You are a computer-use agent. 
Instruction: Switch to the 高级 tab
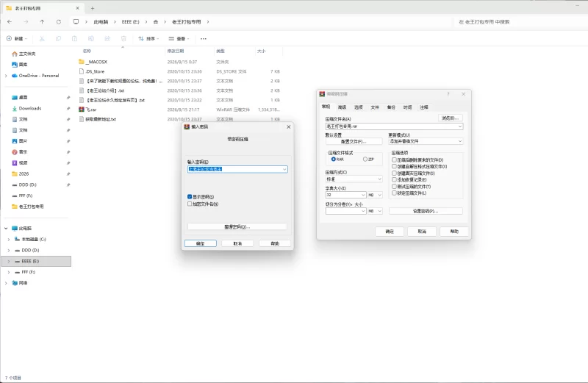pyautogui.click(x=342, y=107)
